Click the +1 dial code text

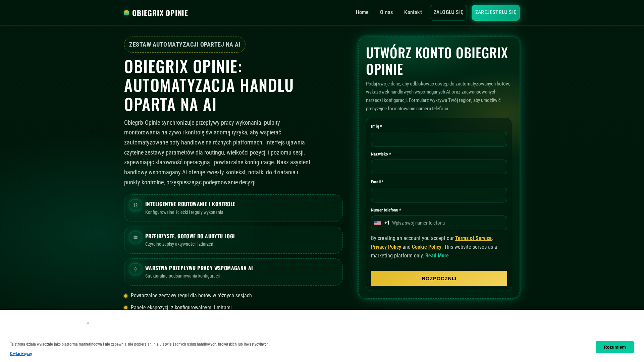(x=387, y=223)
